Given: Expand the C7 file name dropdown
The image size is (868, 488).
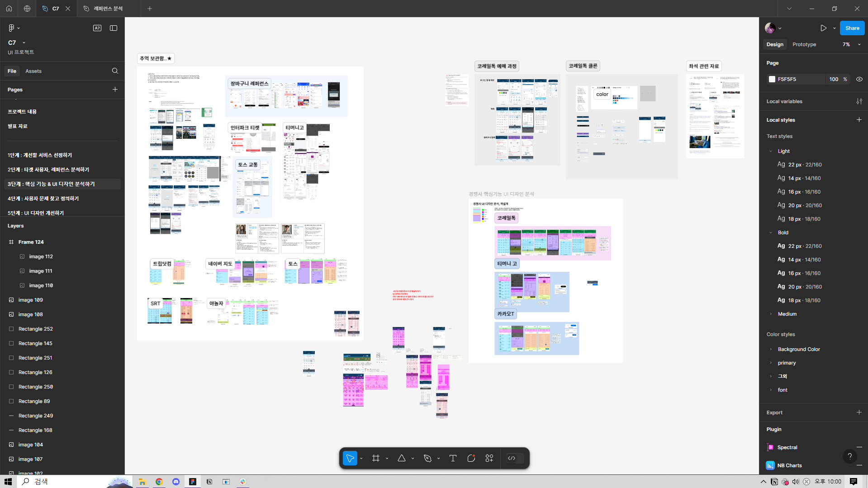Looking at the screenshot, I should click(x=24, y=43).
